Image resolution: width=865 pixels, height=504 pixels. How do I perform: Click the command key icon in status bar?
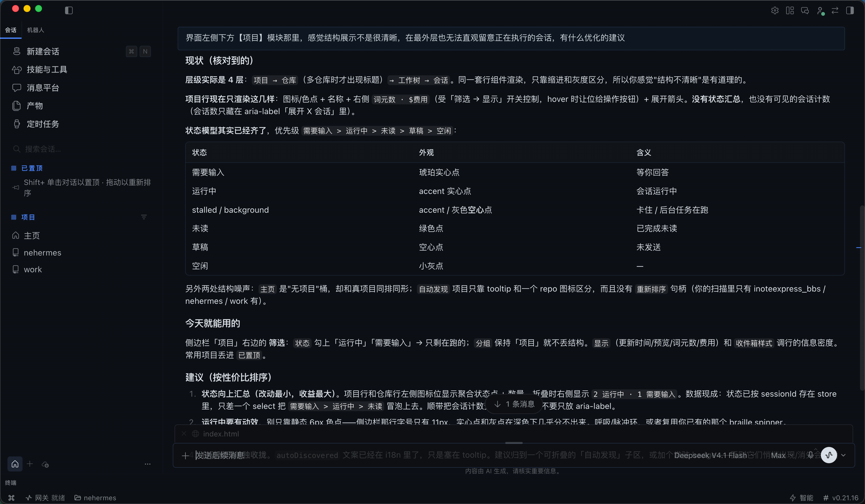tap(11, 498)
